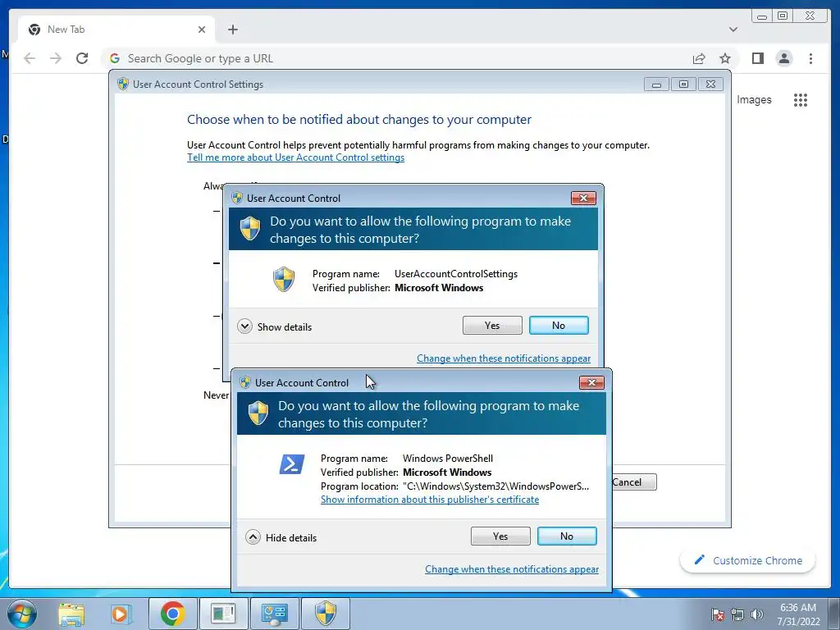Open the Control Panel taskbar item

click(274, 614)
